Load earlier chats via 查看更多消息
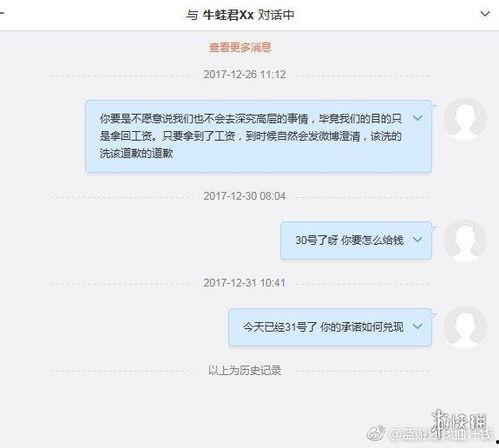Image resolution: width=499 pixels, height=448 pixels. [x=240, y=47]
